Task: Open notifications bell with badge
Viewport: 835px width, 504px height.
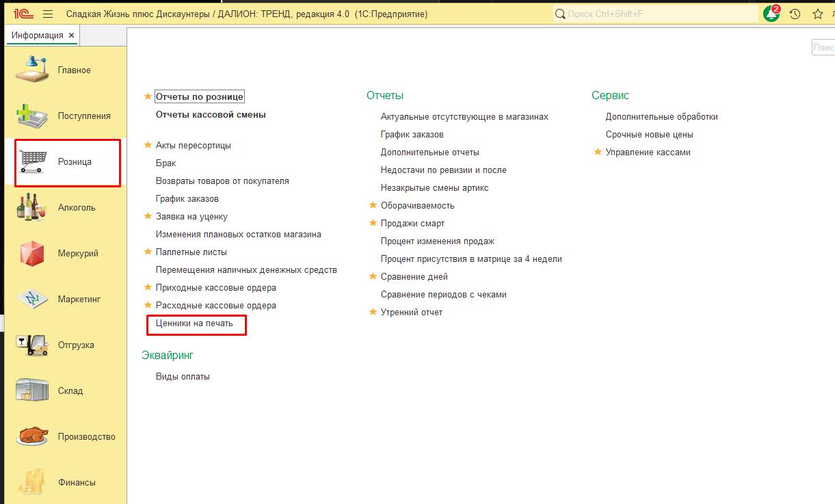Action: point(771,14)
